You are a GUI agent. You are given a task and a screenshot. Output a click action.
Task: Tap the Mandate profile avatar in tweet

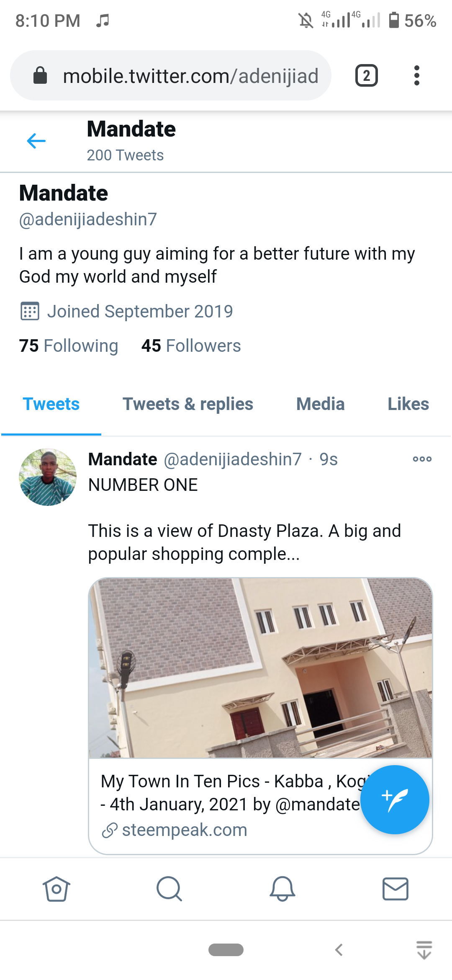click(x=48, y=477)
